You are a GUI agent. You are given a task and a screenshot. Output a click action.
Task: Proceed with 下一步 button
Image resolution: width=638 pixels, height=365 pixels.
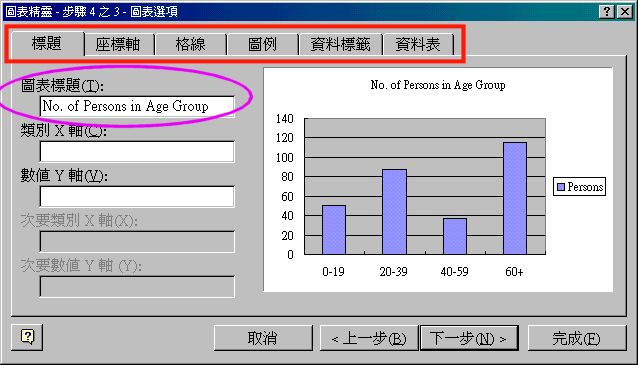pos(469,338)
